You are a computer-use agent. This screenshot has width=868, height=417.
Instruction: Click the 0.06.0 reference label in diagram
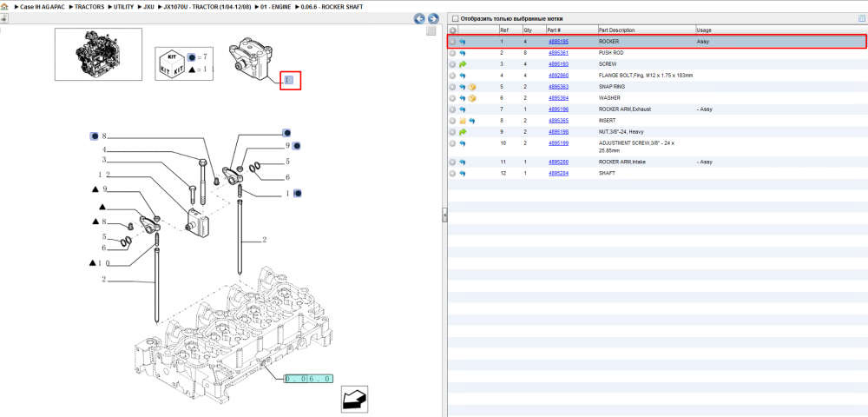coord(308,379)
